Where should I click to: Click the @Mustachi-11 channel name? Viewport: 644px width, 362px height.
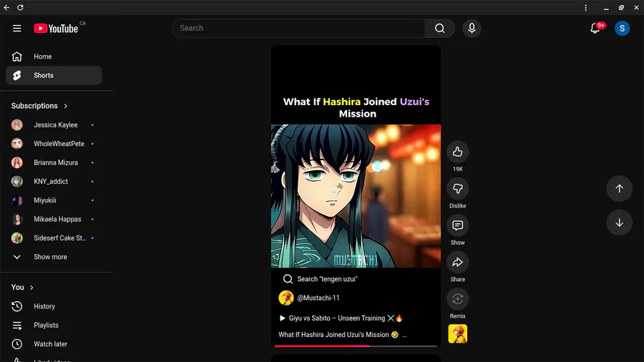318,298
